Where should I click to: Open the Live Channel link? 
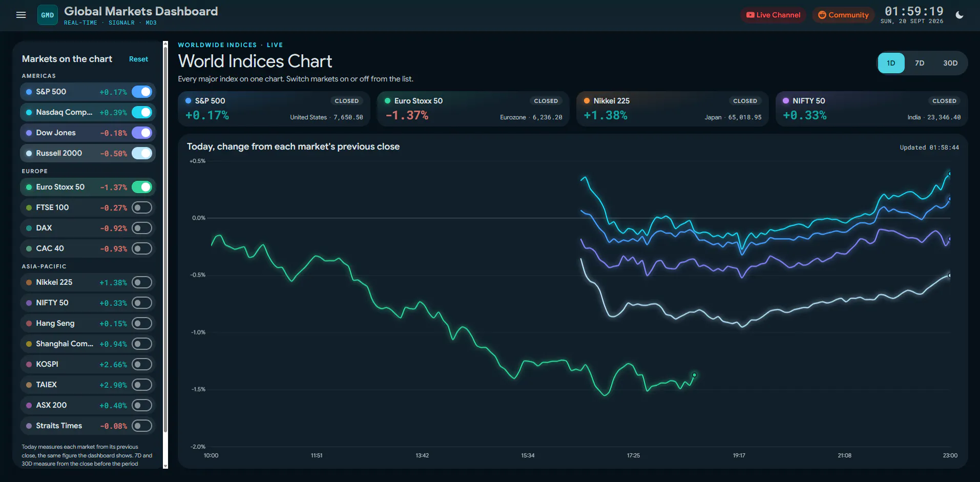pos(773,15)
